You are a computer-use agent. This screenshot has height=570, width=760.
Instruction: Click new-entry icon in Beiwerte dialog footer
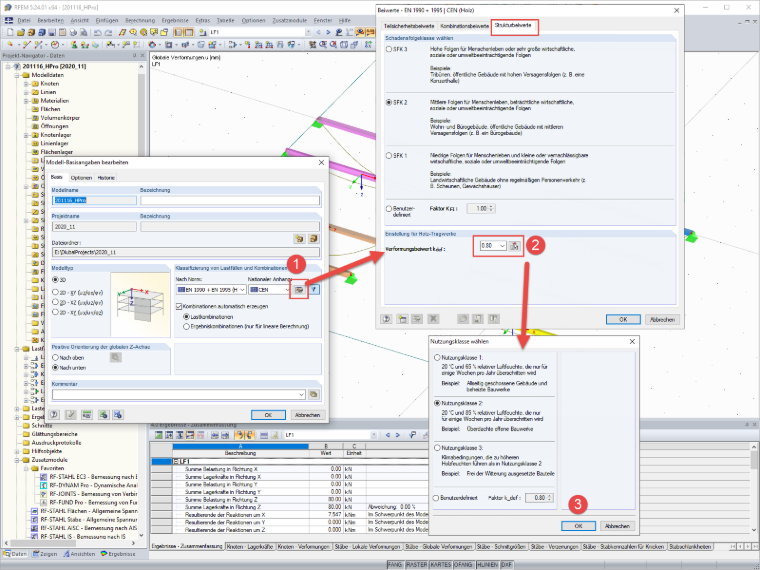[402, 319]
